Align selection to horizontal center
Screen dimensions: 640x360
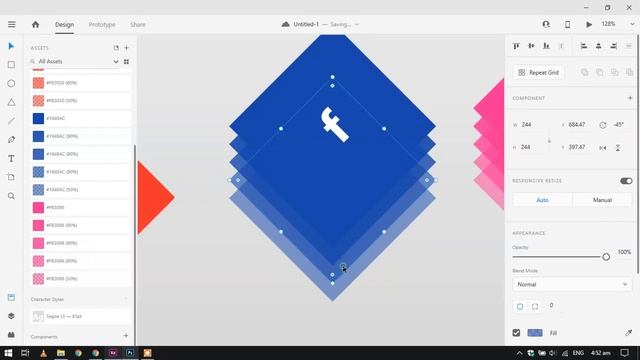[x=598, y=46]
